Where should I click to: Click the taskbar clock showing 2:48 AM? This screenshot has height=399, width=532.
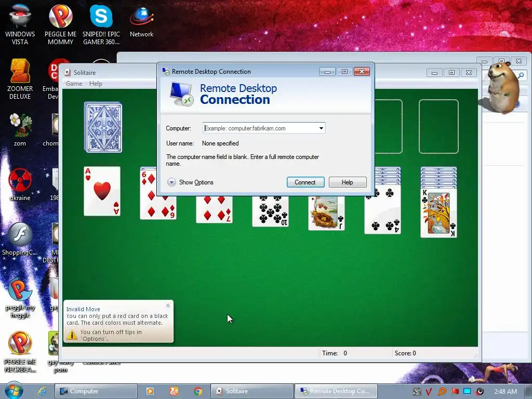(506, 392)
